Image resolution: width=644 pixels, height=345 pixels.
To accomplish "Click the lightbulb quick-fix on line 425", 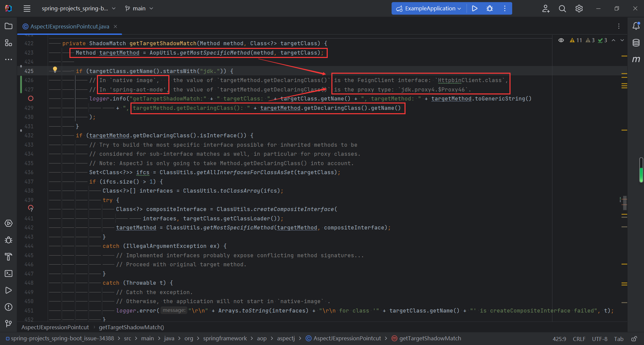I will 55,70.
